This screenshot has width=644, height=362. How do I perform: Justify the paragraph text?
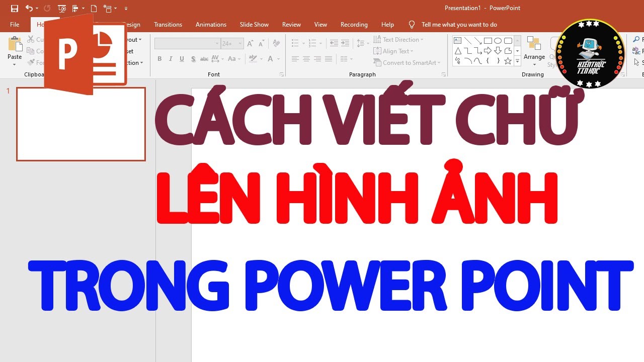tap(329, 59)
